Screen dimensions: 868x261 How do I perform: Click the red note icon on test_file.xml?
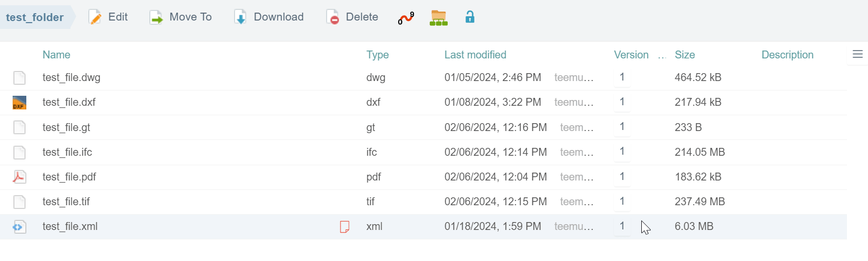[345, 227]
